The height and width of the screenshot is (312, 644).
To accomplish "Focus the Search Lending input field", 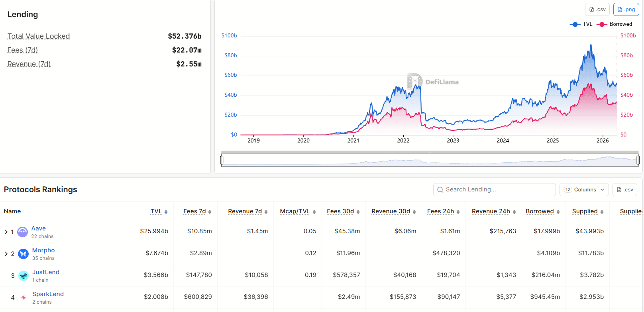I will point(494,190).
